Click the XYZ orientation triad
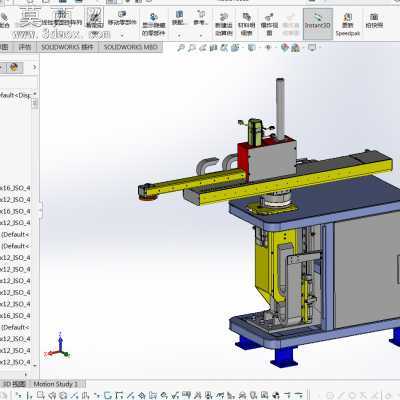The image size is (400, 400). click(58, 345)
